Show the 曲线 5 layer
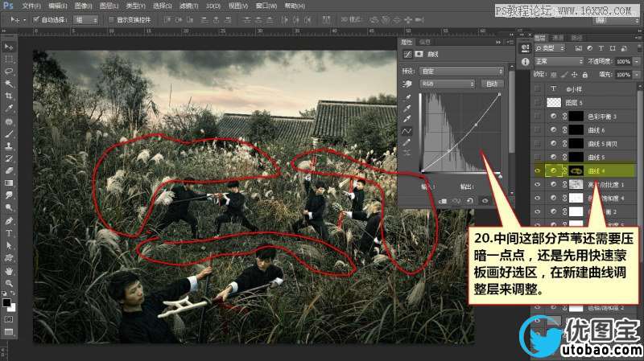This screenshot has height=361, width=644. tap(538, 157)
